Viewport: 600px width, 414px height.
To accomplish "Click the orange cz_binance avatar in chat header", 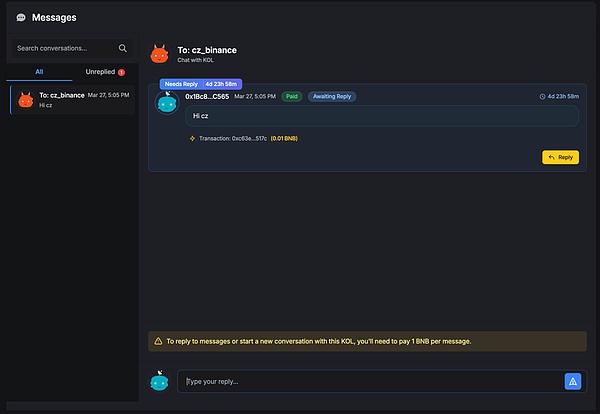I will 158,55.
